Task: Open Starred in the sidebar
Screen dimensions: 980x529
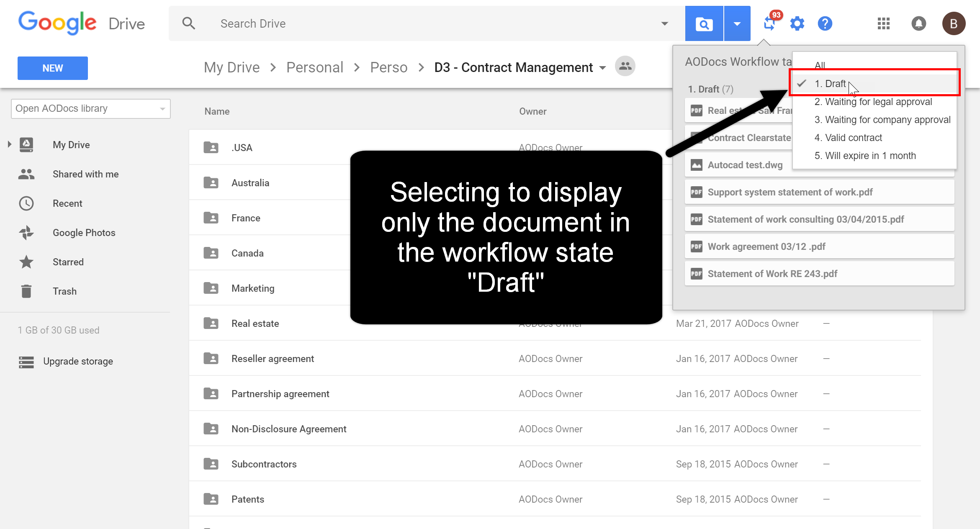Action: click(68, 262)
